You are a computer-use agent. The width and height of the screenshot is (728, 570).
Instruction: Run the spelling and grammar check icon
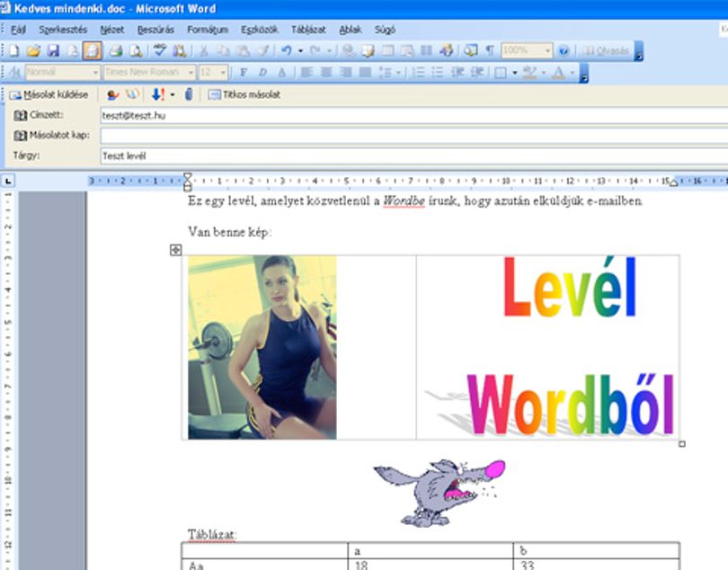160,50
